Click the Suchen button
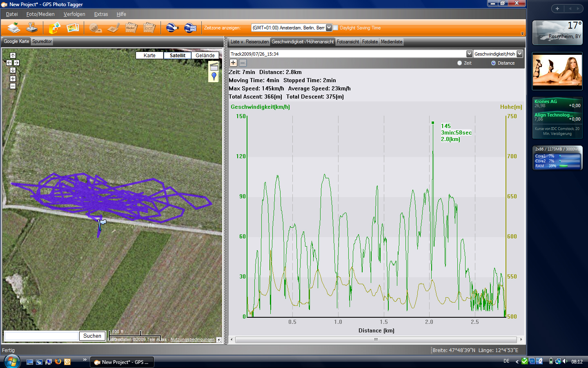The image size is (588, 368). point(92,336)
